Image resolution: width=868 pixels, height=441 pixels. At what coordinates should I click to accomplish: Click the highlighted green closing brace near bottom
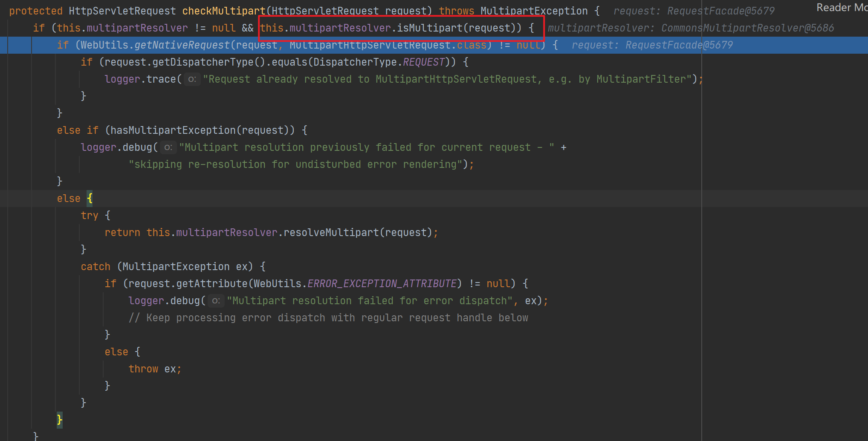(60, 420)
